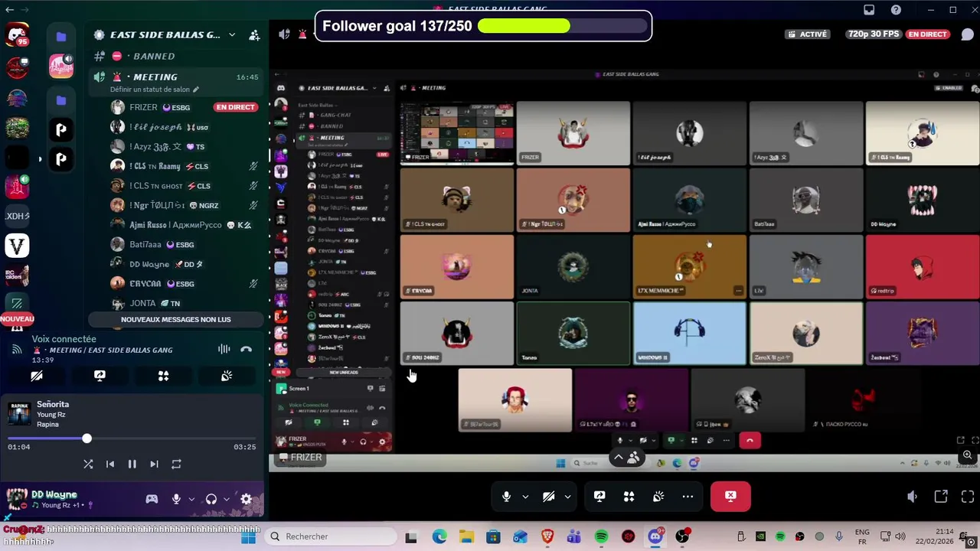The image size is (980, 551).
Task: Click the top-right EN DIRECT live badge
Action: pos(927,34)
